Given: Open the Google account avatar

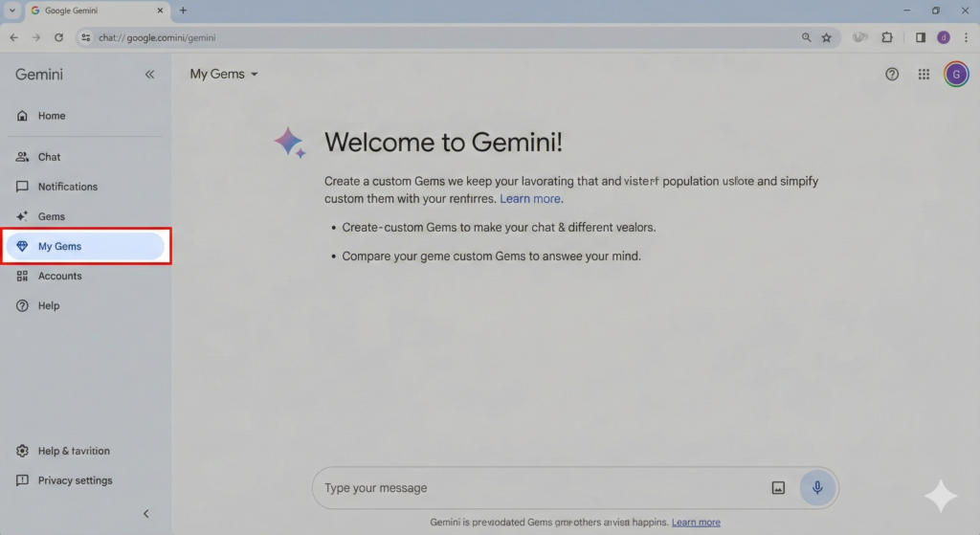Looking at the screenshot, I should [956, 75].
